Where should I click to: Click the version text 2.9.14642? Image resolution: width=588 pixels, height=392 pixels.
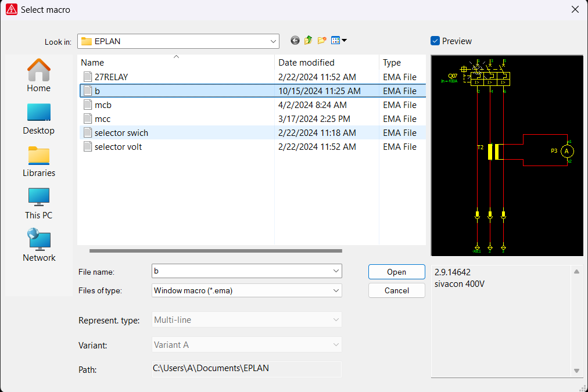452,272
